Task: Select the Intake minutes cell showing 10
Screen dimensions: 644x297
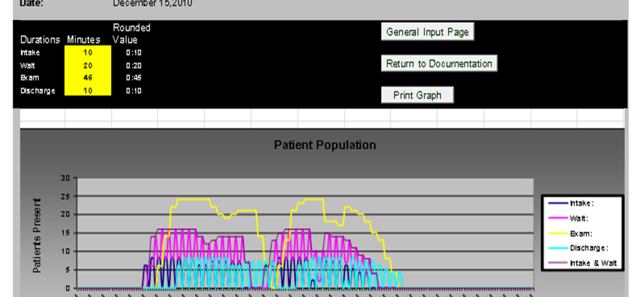Action: (88, 52)
